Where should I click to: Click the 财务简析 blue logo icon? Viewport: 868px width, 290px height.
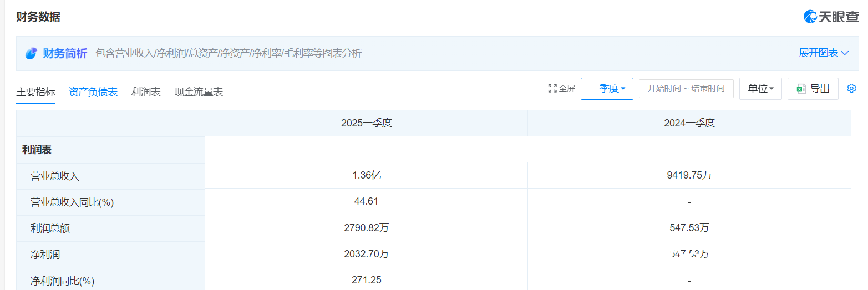(31, 53)
